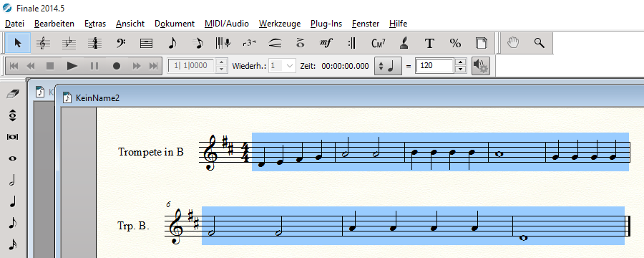The height and width of the screenshot is (258, 644).
Task: Select the Hand Grabber tool
Action: [x=513, y=43]
